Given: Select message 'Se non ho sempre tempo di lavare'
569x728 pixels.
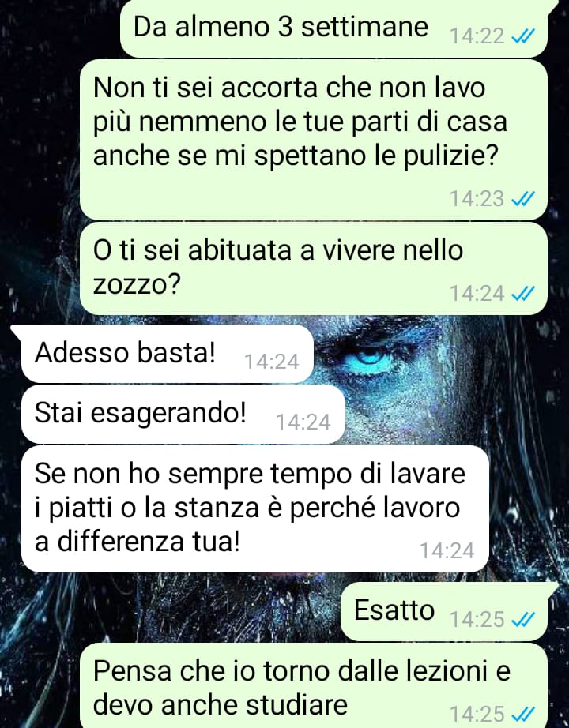Looking at the screenshot, I should click(255, 508).
